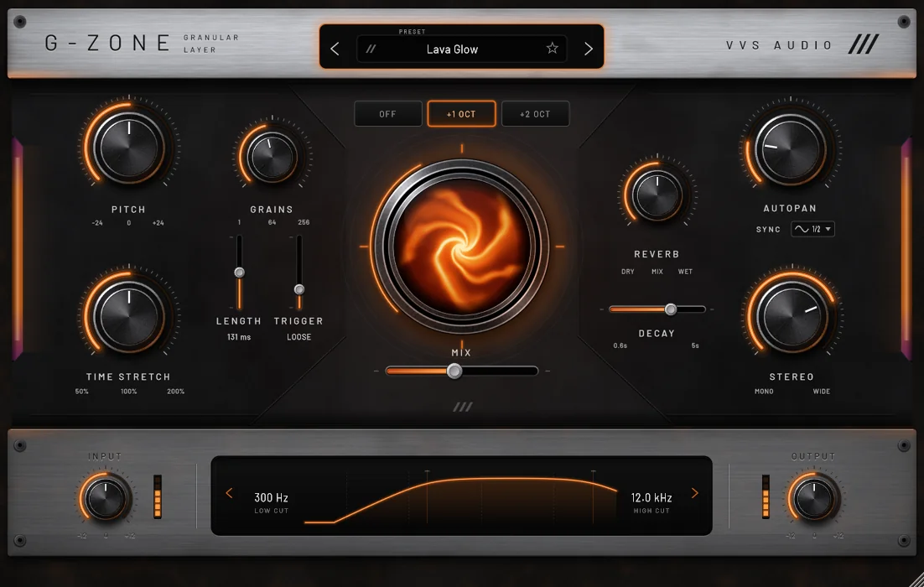Click the filter curve in the EQ display
This screenshot has height=587, width=924.
(x=461, y=500)
